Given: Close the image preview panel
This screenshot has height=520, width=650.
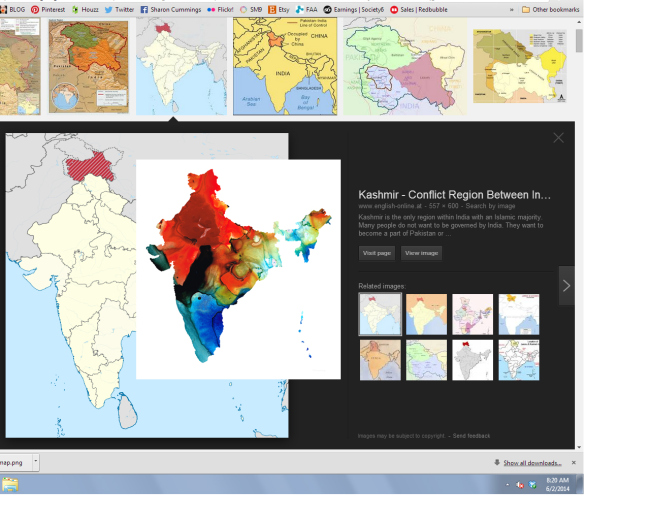Looking at the screenshot, I should click(x=558, y=138).
